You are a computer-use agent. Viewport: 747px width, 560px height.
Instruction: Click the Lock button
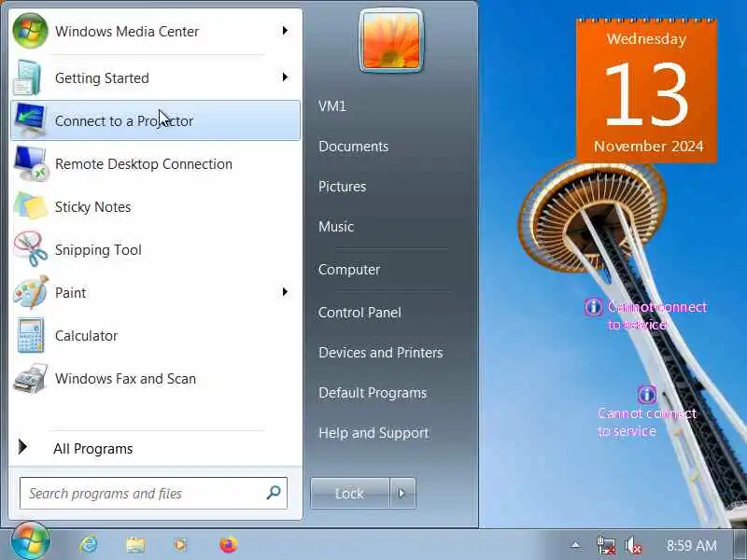350,493
